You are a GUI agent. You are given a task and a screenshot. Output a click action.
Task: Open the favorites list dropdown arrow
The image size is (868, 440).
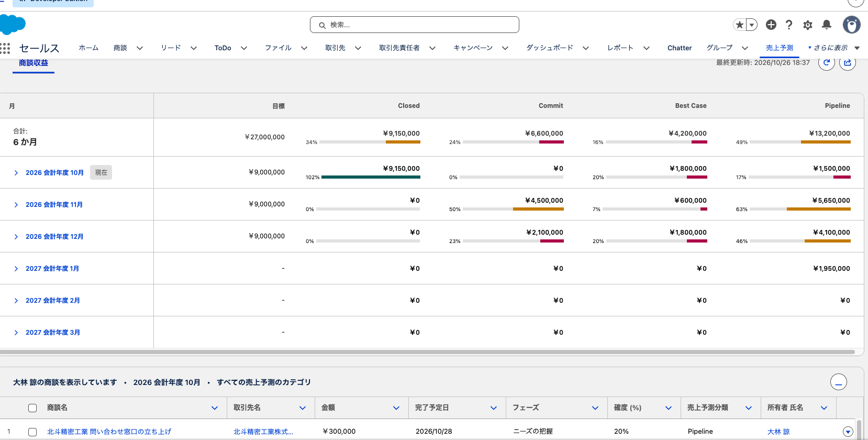tap(752, 25)
